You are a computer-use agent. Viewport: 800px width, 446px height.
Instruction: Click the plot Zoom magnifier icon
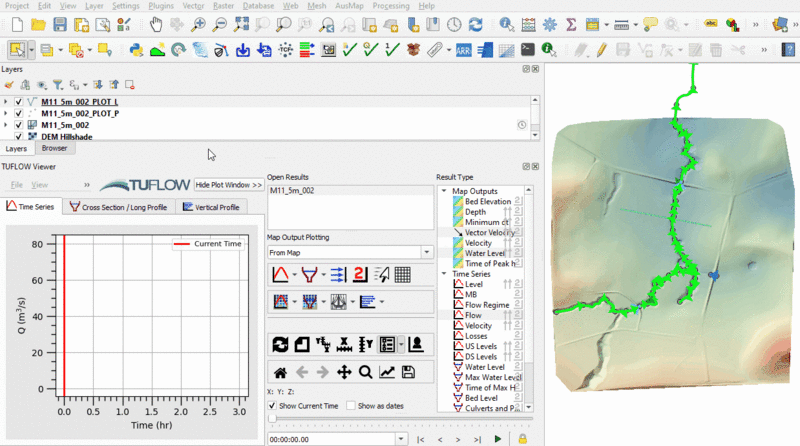point(365,372)
